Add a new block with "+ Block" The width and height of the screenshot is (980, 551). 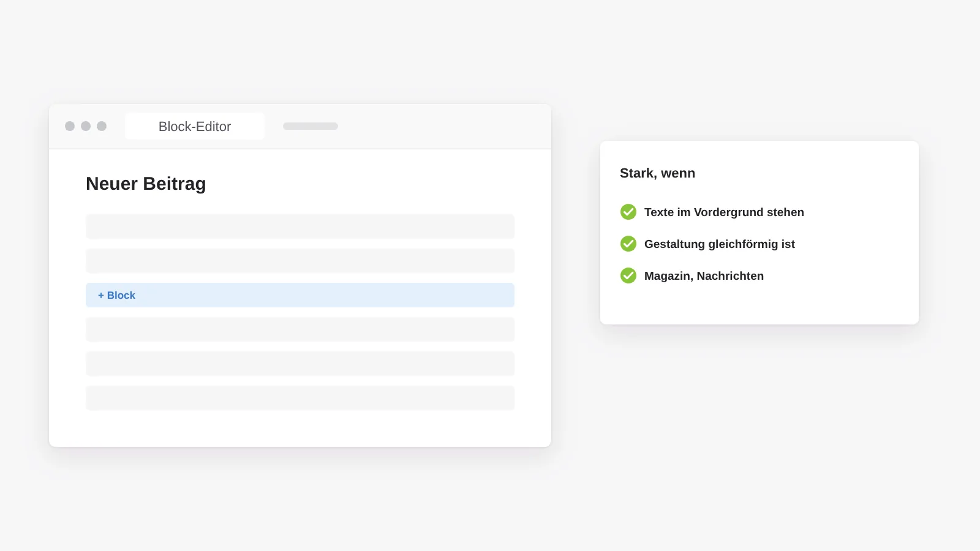(x=300, y=295)
